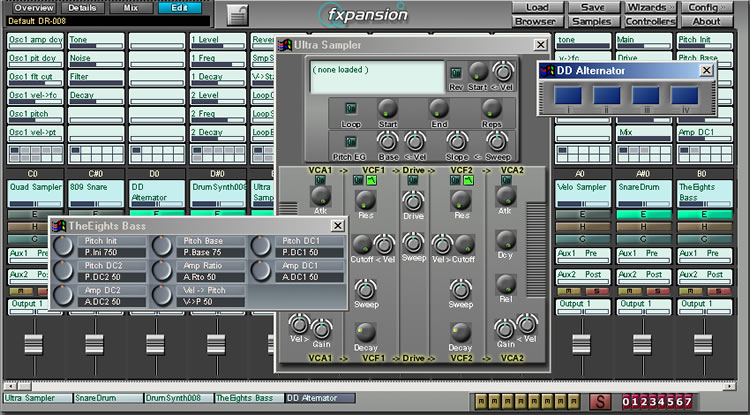This screenshot has width=750, height=415.
Task: Open the Aux1 Pre selector on A#0 channel
Action: pyautogui.click(x=638, y=254)
